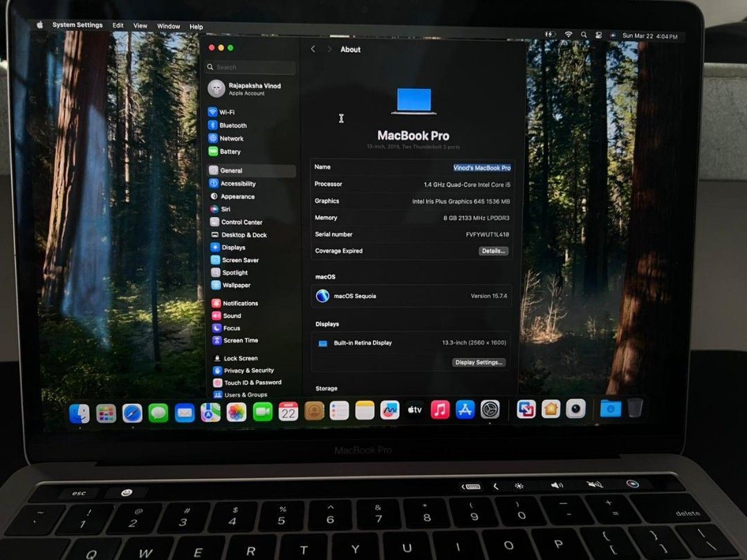Click graphics value Intel Iris Plus Graphics 645

[461, 201]
